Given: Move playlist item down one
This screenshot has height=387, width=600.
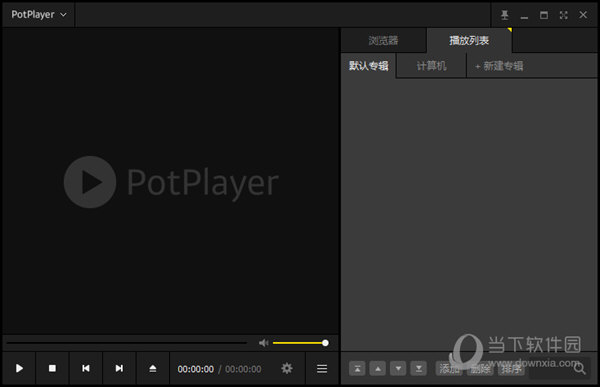Looking at the screenshot, I should [398, 369].
